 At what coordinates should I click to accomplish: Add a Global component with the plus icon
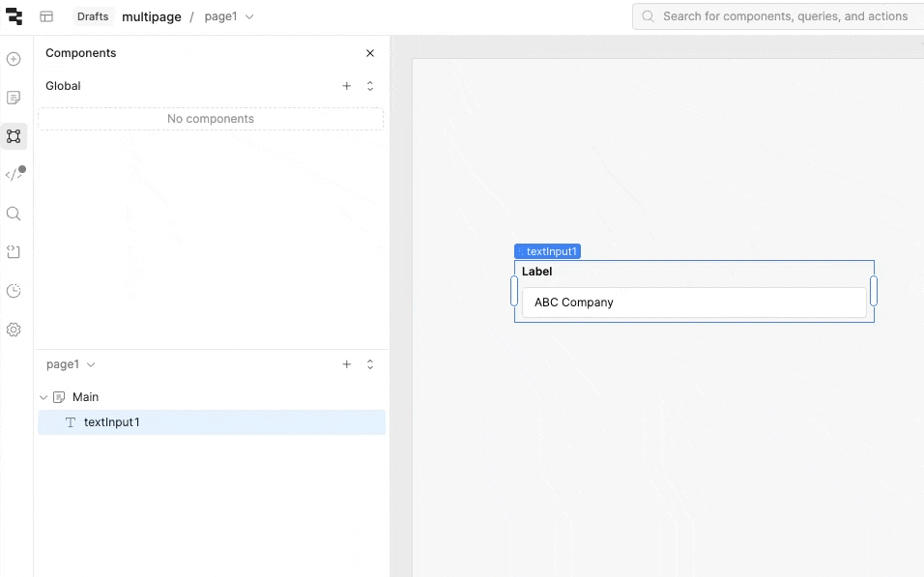pos(347,86)
